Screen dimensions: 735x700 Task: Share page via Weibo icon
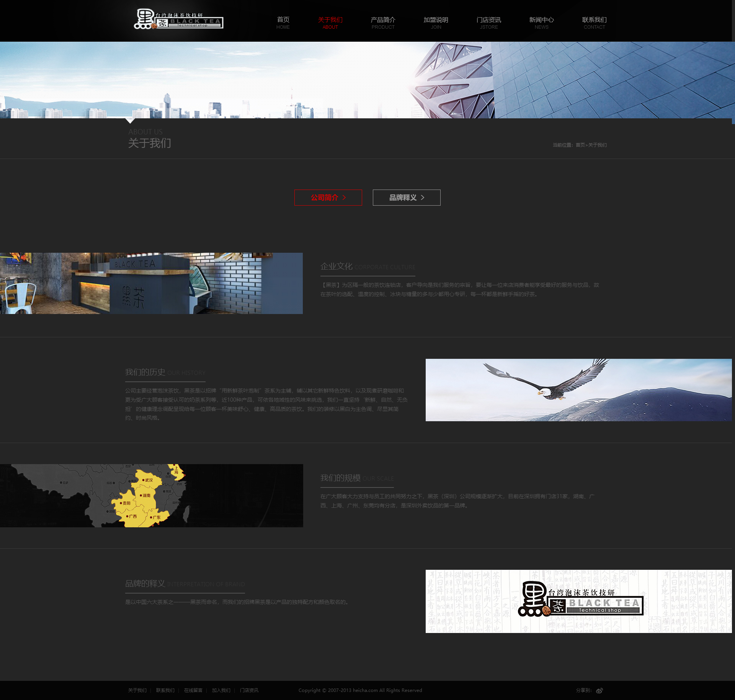[599, 690]
